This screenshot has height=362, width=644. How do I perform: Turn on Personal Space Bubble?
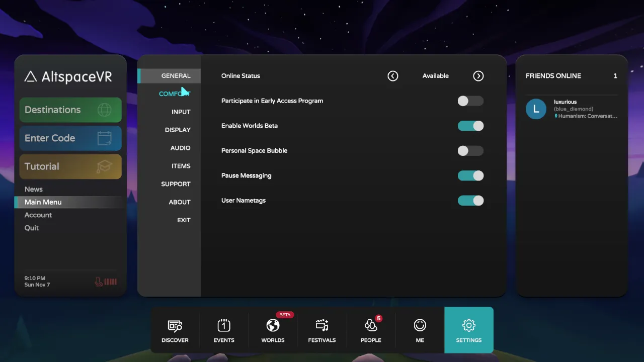(470, 151)
